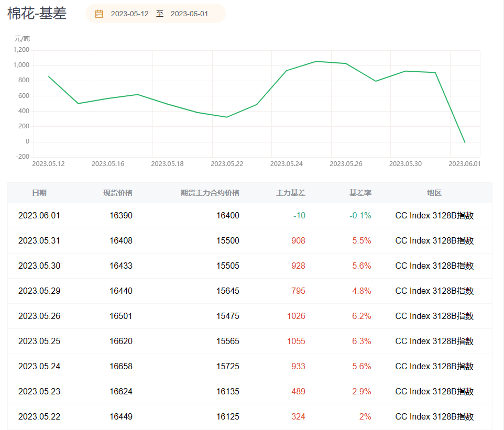Select the start date field 2023-05-12
This screenshot has height=430, width=504.
coord(129,14)
